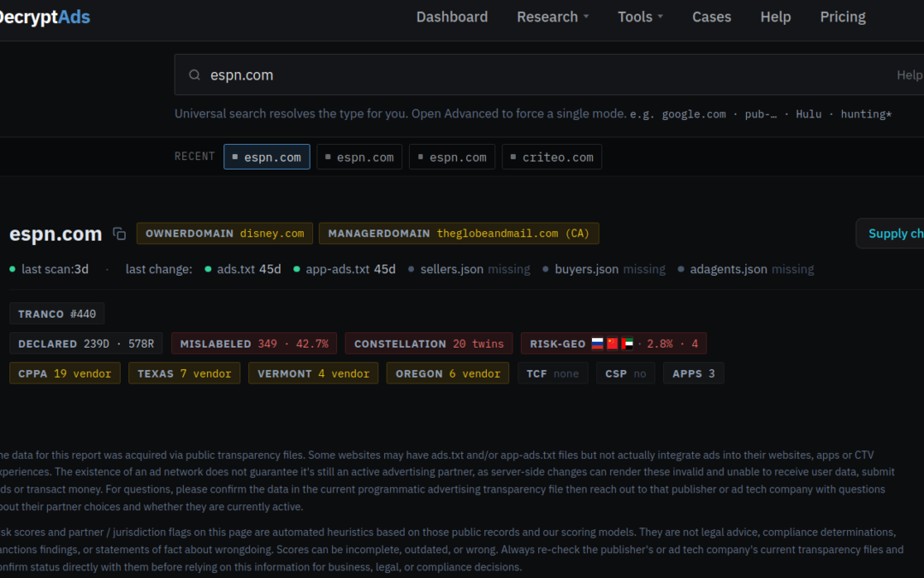Image resolution: width=924 pixels, height=578 pixels.
Task: Open the MISLABELED 349 badge
Action: (254, 344)
